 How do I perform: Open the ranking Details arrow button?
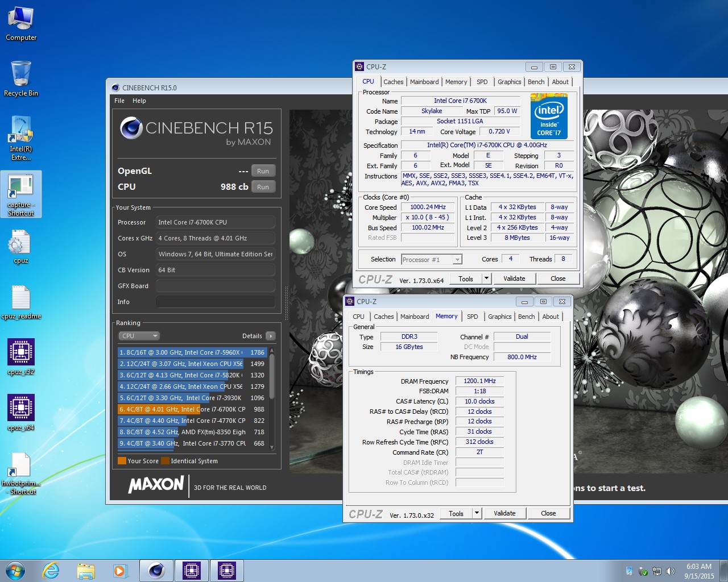pos(271,336)
